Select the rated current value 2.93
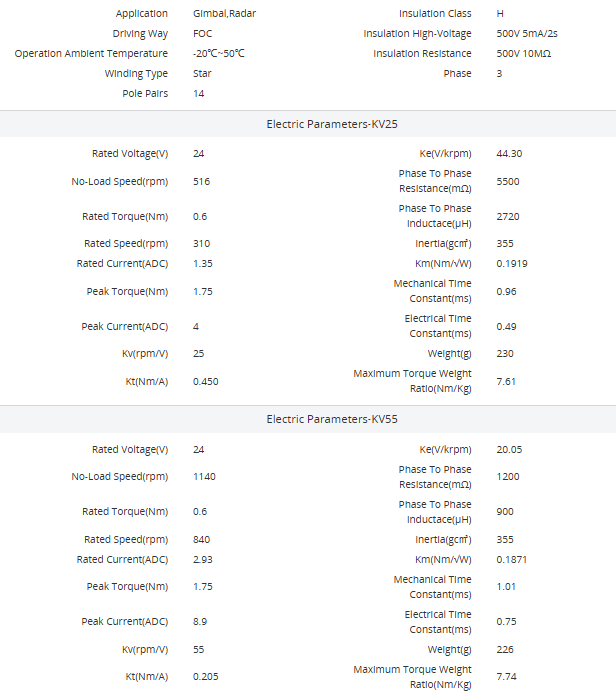This screenshot has height=693, width=616. [x=203, y=560]
